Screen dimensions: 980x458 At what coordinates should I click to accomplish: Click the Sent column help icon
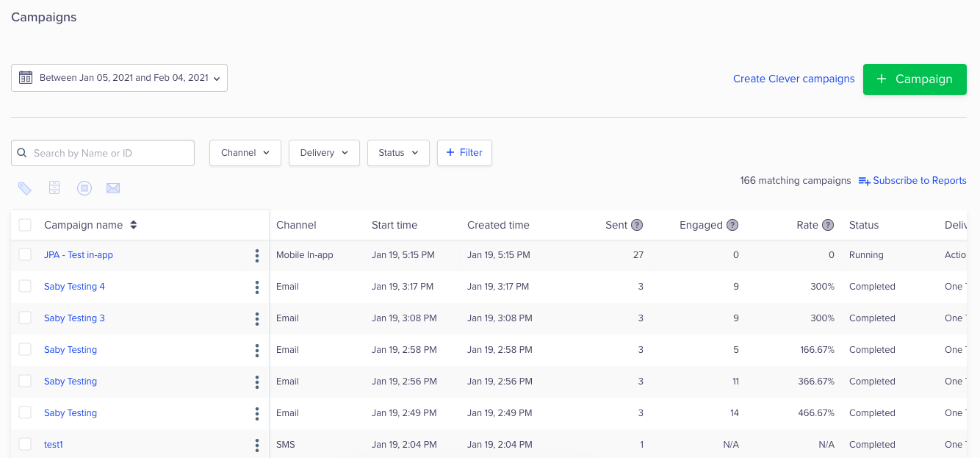pos(637,225)
